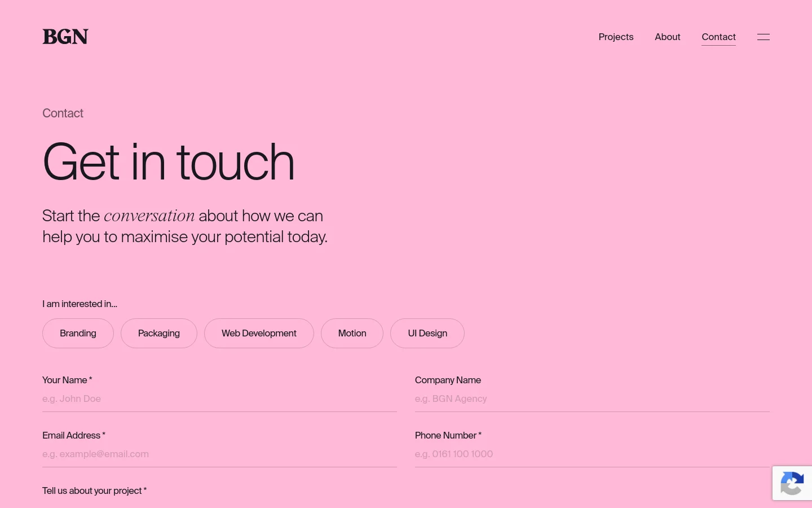Click the small 'Contact' page label
Viewport: 812px width, 508px height.
tap(63, 113)
